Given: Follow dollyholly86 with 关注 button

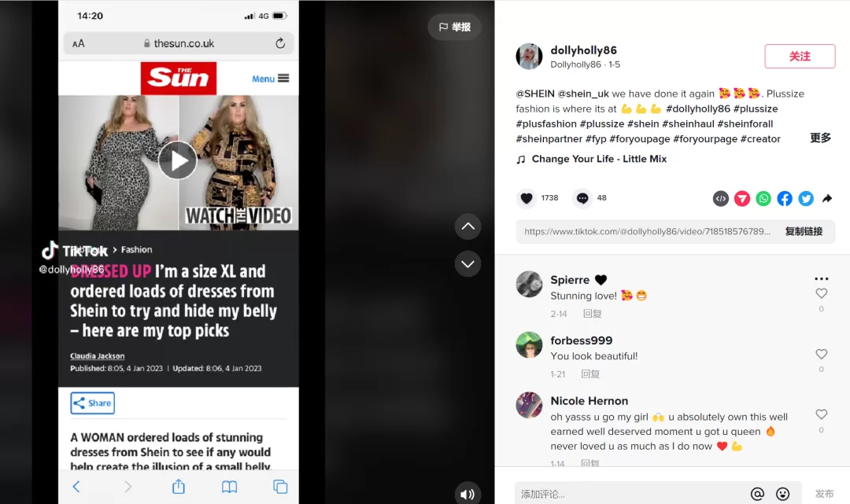Looking at the screenshot, I should (x=800, y=57).
